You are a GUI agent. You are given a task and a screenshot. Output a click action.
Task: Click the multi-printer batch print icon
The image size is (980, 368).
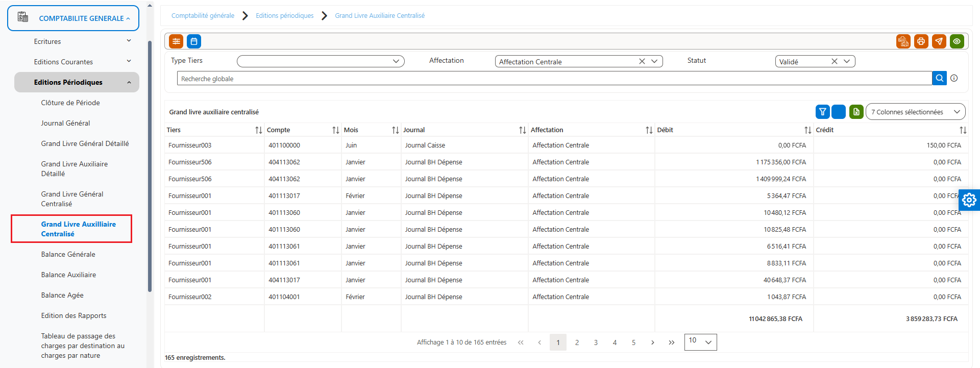coord(903,41)
